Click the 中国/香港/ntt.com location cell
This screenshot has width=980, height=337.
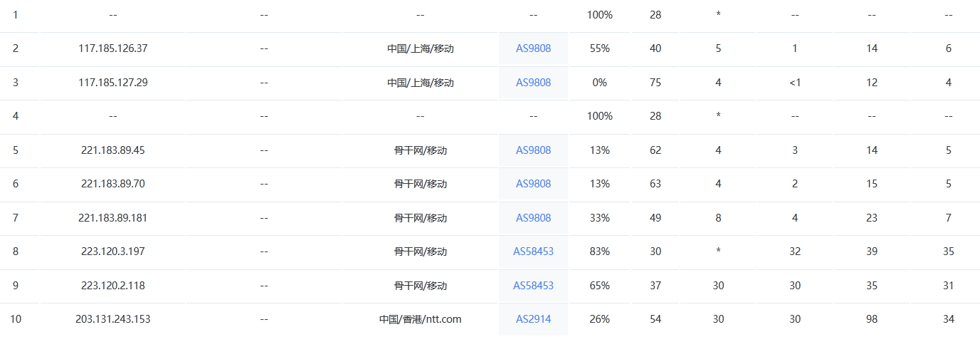point(420,319)
